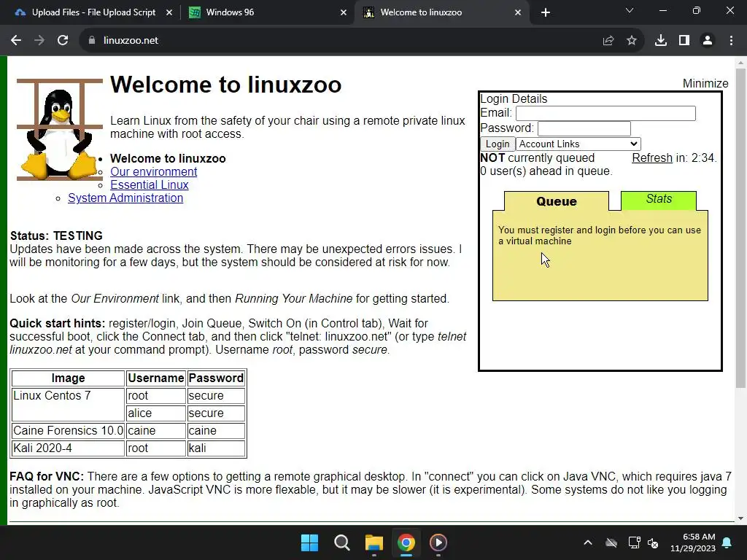This screenshot has width=747, height=560.
Task: Minimize the login panel
Action: [x=705, y=83]
